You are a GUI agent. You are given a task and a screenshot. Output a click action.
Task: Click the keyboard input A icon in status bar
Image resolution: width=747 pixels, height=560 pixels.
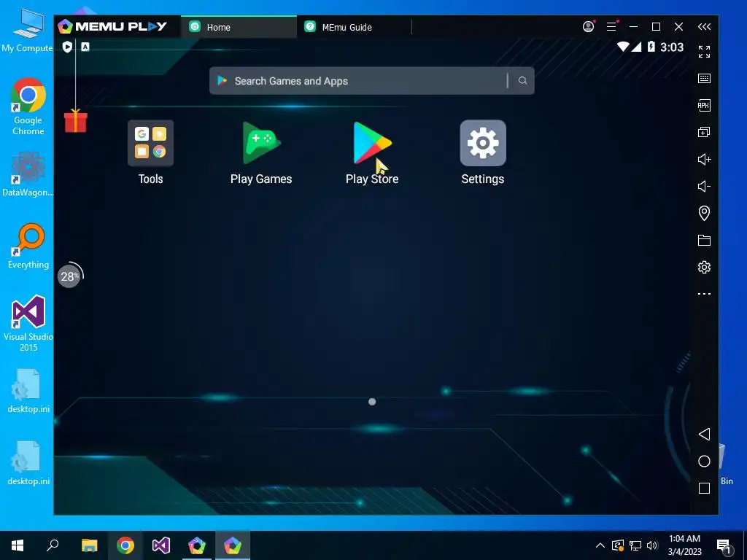point(85,47)
